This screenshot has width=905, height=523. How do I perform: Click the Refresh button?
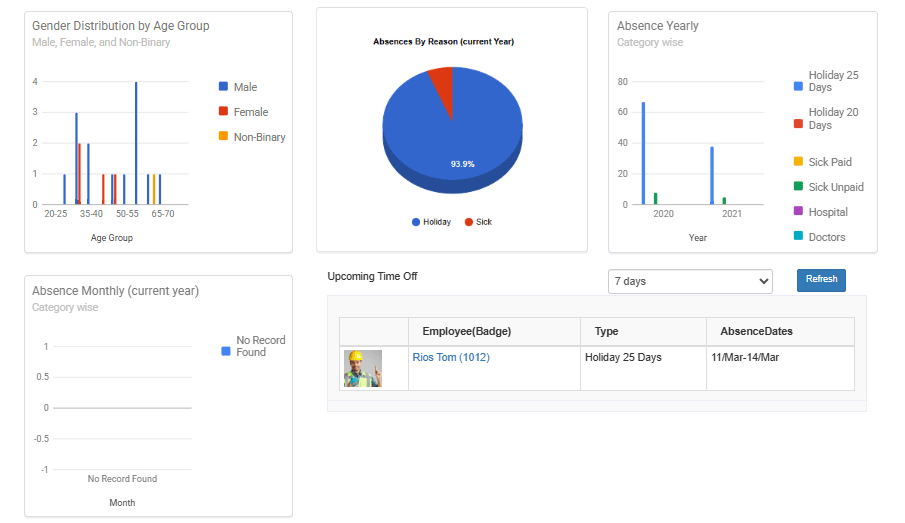click(x=821, y=280)
